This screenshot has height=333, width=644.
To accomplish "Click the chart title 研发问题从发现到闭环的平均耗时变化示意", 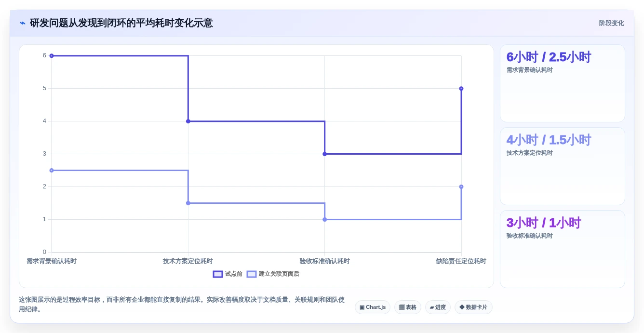I will (x=121, y=23).
